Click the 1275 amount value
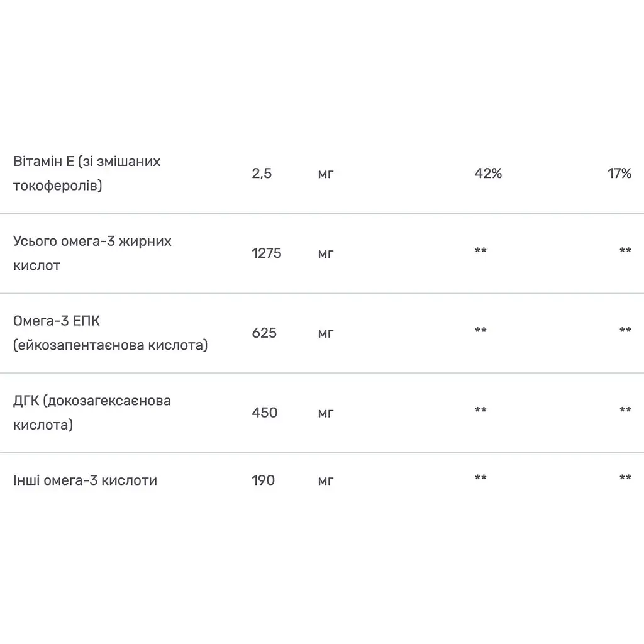This screenshot has height=644, width=644. tap(267, 253)
